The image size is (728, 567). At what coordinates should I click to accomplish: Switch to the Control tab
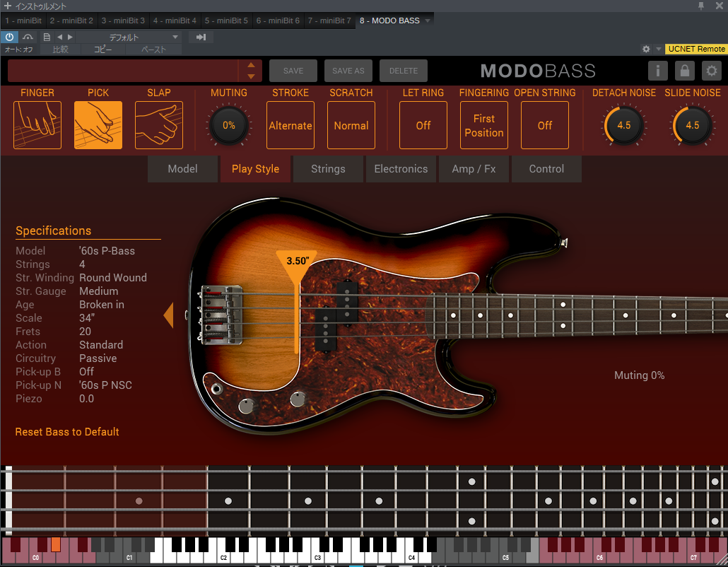546,168
